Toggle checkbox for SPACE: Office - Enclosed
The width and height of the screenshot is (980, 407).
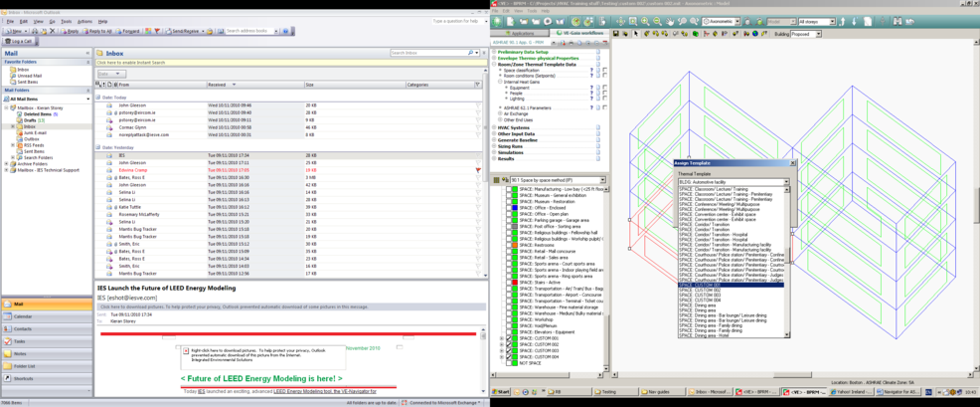(509, 208)
